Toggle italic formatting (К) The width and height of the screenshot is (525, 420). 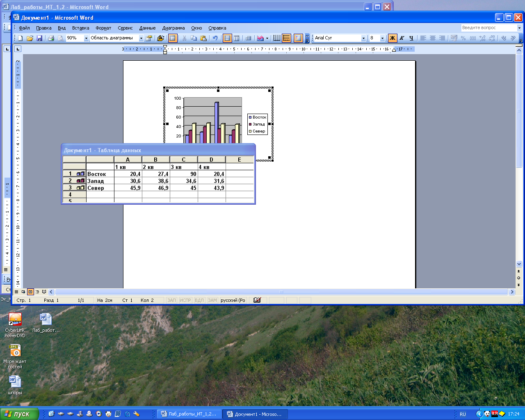(402, 38)
